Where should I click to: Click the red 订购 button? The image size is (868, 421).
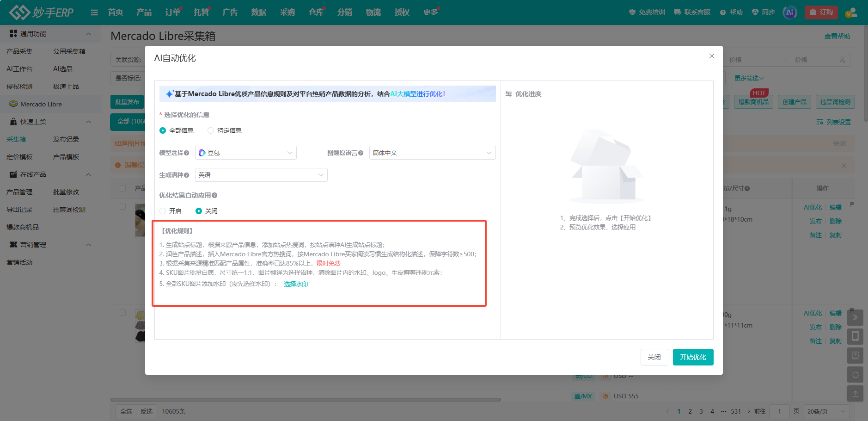coord(821,12)
